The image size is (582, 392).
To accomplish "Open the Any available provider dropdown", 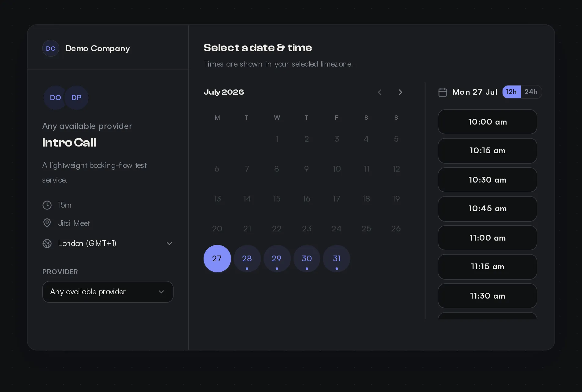I will pyautogui.click(x=108, y=292).
